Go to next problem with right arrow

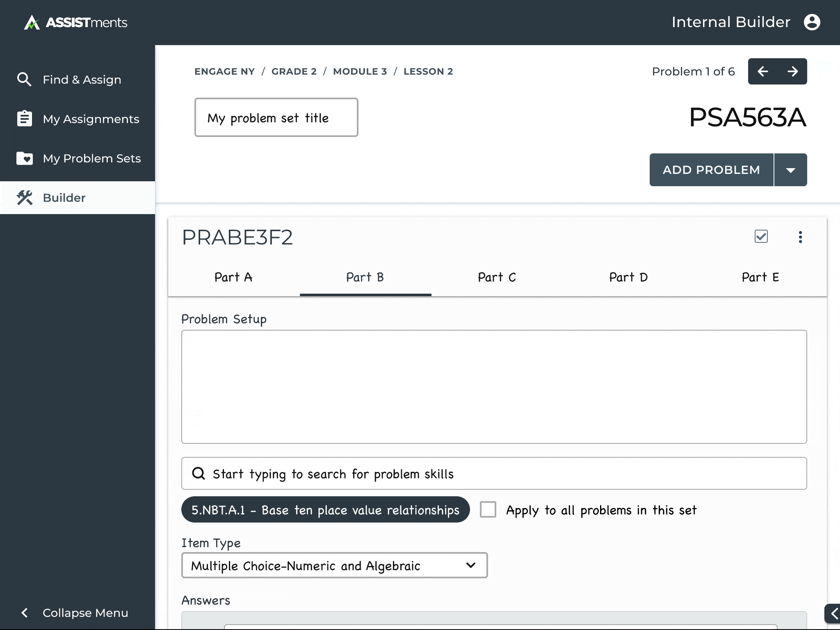[x=792, y=71]
